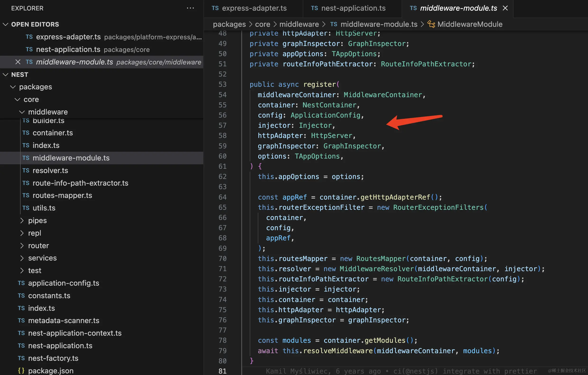Click the TS icon of routes-mapper.ts
This screenshot has width=588, height=375.
pyautogui.click(x=26, y=195)
